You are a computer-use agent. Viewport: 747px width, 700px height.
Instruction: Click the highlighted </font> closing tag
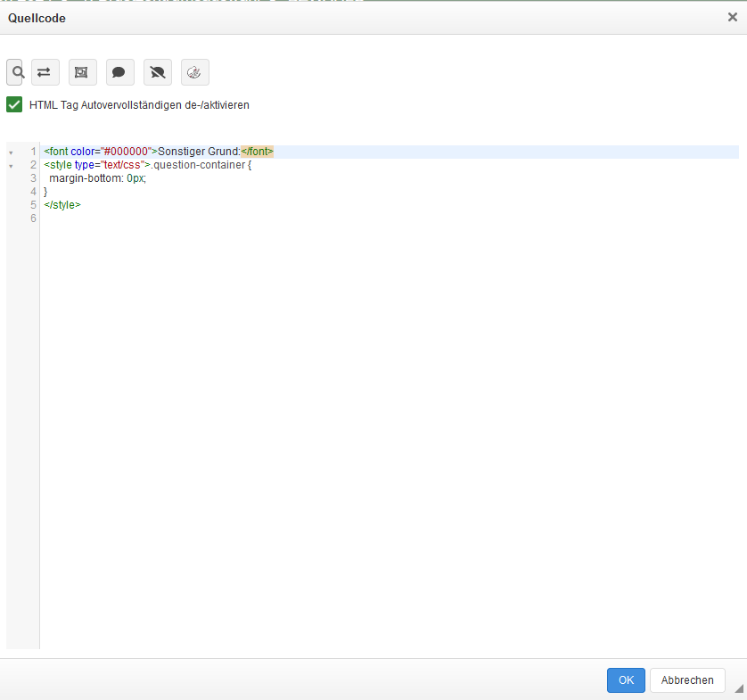257,152
